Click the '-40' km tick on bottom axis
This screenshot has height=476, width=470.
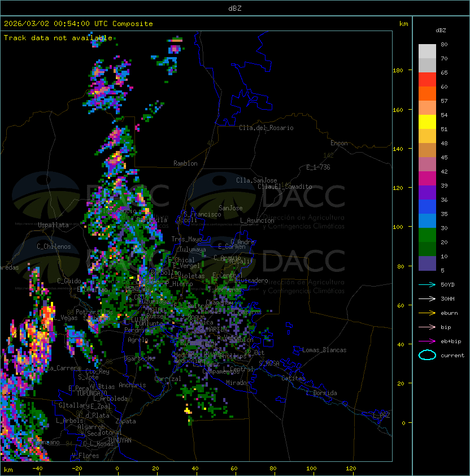(37, 469)
